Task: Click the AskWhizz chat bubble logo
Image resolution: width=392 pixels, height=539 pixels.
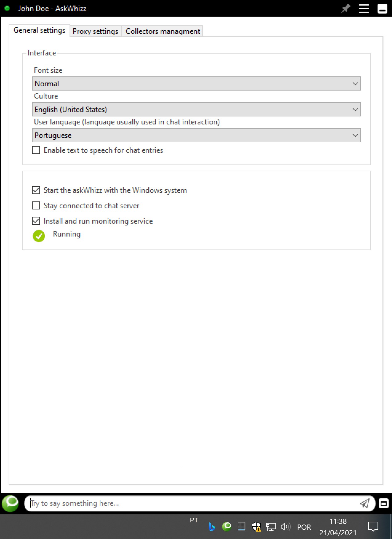Action: tap(10, 503)
